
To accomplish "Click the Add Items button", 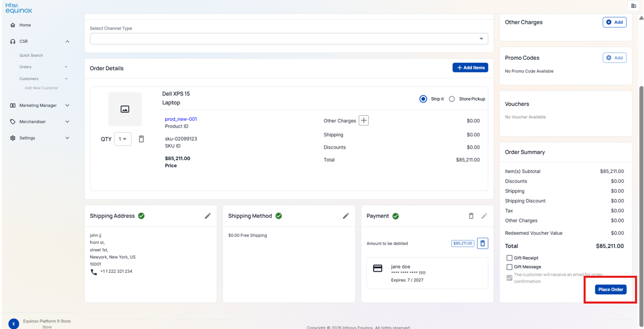I will [x=470, y=68].
